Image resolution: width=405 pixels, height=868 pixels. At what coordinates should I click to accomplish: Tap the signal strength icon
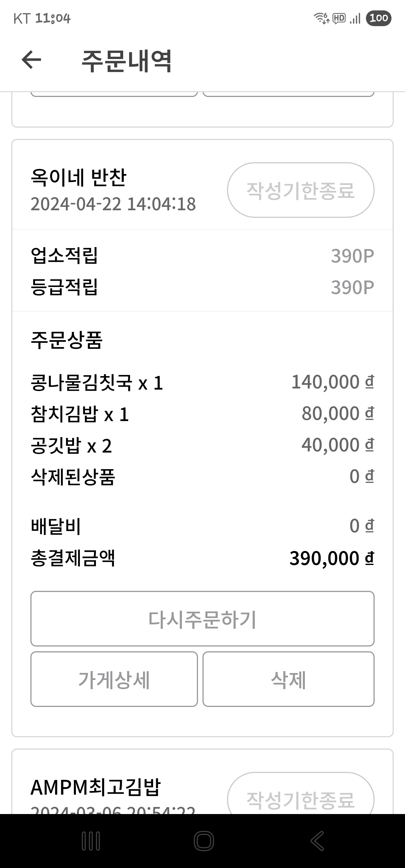355,18
